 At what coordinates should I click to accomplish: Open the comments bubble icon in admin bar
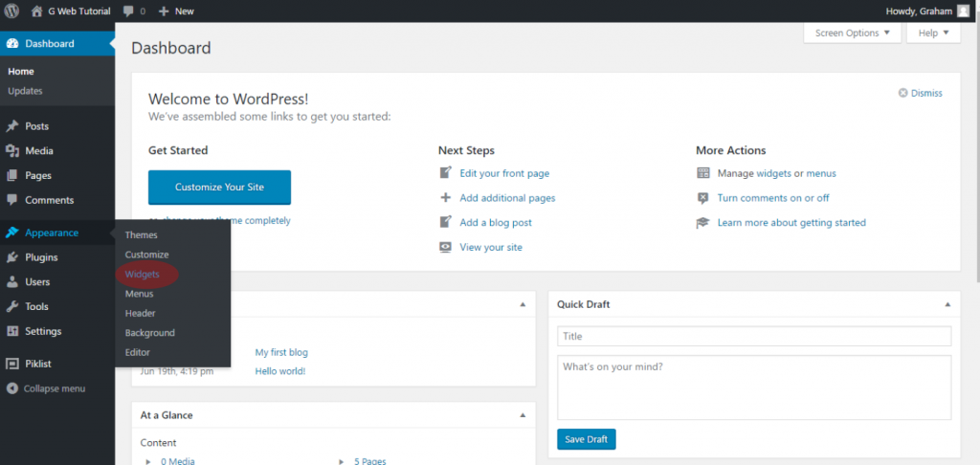(128, 11)
